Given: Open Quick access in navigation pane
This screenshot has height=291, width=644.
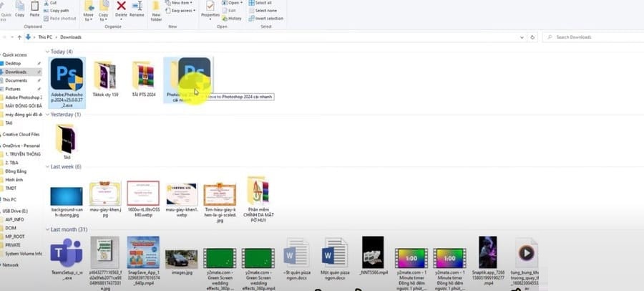Looking at the screenshot, I should coord(14,54).
